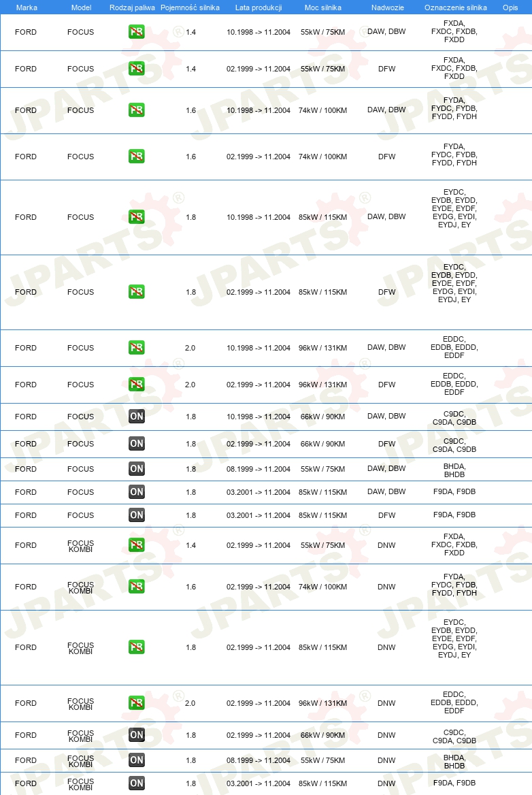Click the ON diesel icon for Focus F9DA DFW
This screenshot has width=532, height=795.
coord(136,515)
